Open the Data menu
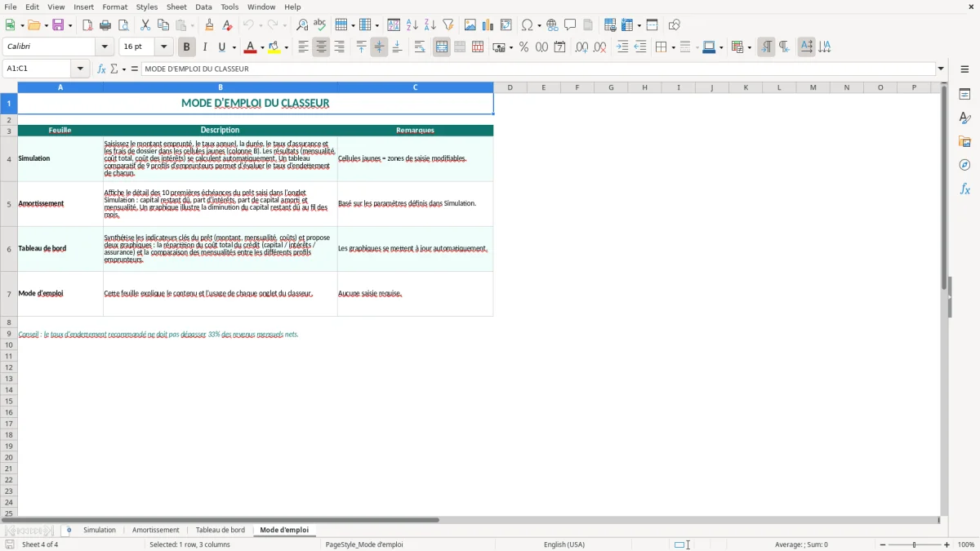This screenshot has height=551, width=980. tap(203, 7)
